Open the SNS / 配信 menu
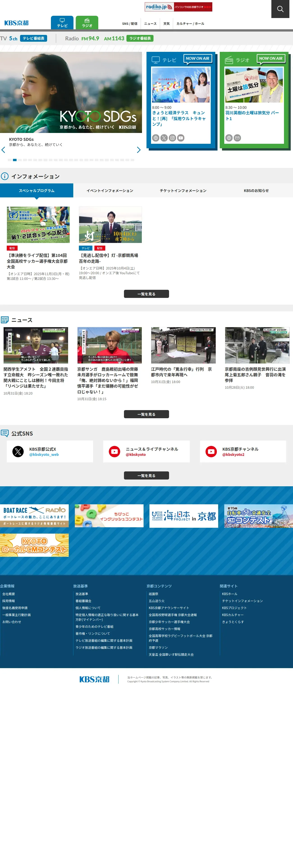The height and width of the screenshot is (868, 293). point(130,24)
